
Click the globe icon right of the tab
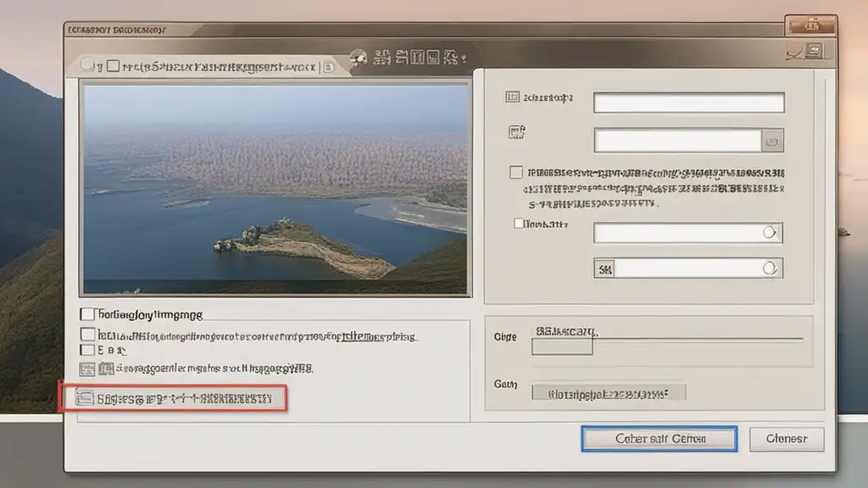pyautogui.click(x=359, y=58)
